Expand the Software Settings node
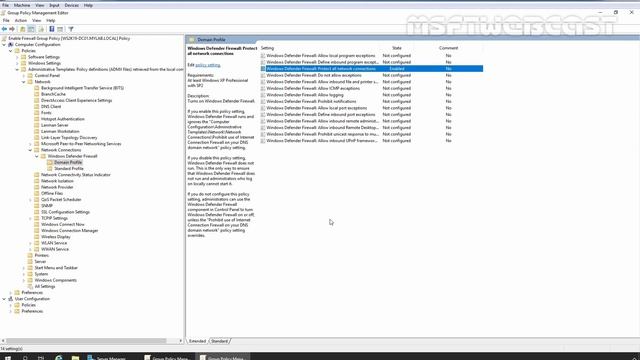Viewport: 640px width, 360px height. click(17, 57)
